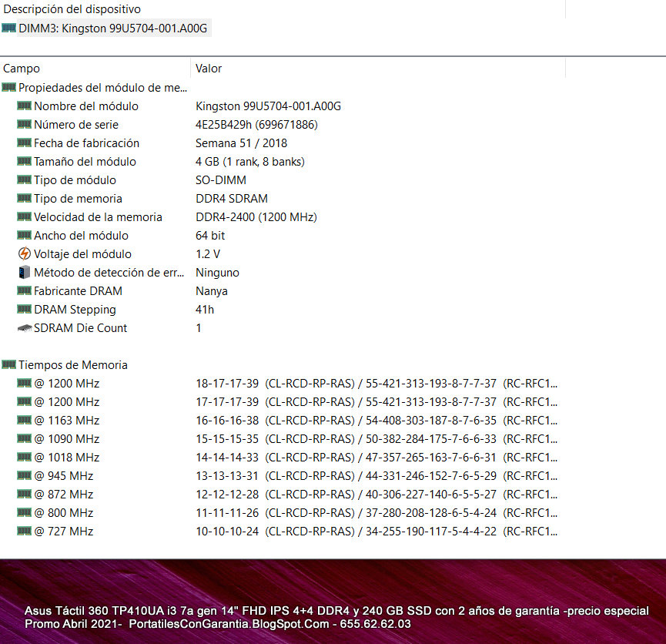Click the serial value 4E25B429h
Viewport: 666px width, 644px height.
pos(256,125)
